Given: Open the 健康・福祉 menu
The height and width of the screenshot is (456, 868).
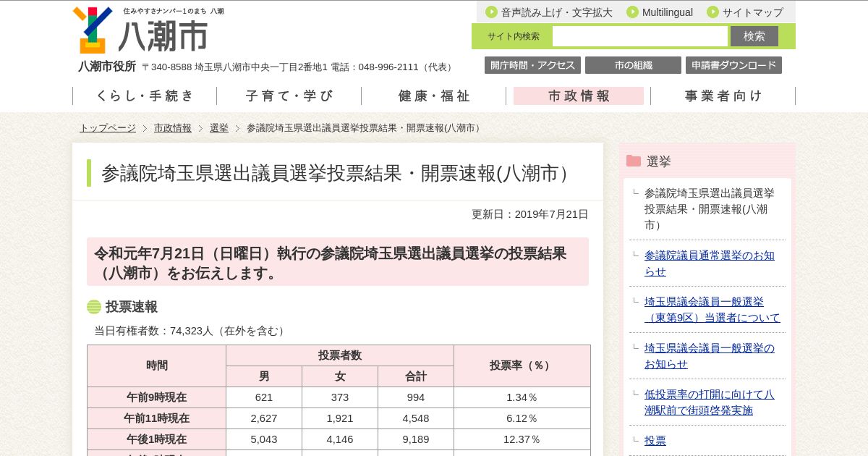Looking at the screenshot, I should pyautogui.click(x=434, y=96).
